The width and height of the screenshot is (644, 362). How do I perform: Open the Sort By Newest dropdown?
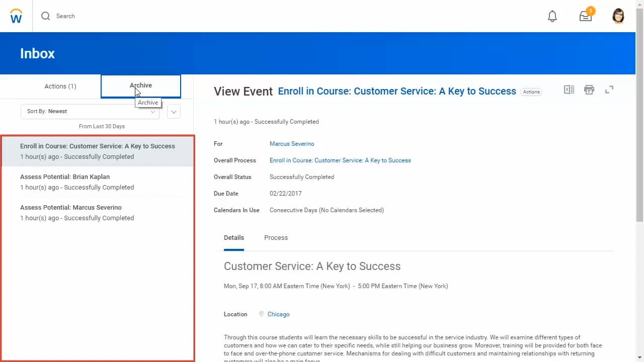[90, 112]
